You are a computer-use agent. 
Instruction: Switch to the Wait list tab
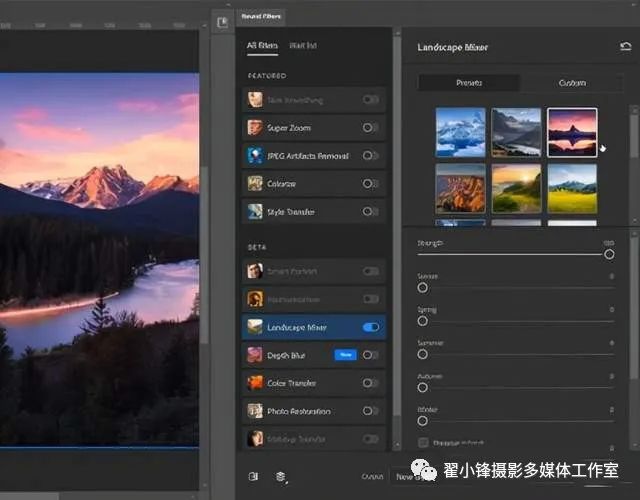click(x=303, y=46)
